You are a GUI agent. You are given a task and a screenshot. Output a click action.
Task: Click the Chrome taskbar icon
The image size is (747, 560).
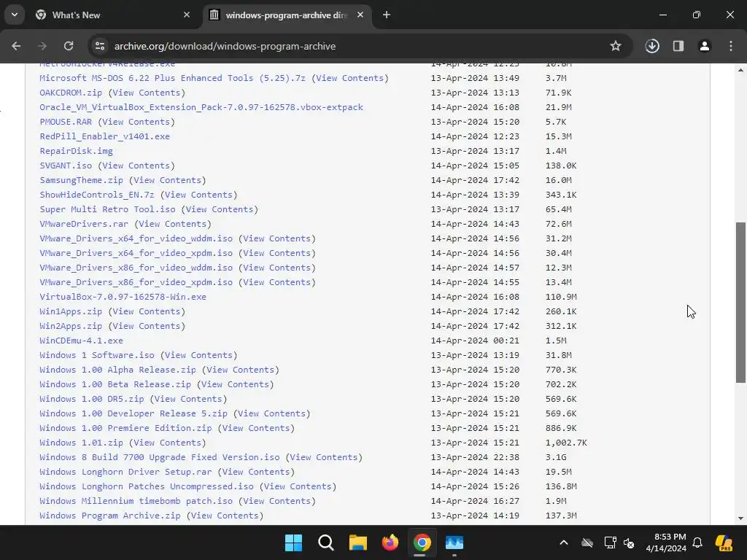coord(422,542)
